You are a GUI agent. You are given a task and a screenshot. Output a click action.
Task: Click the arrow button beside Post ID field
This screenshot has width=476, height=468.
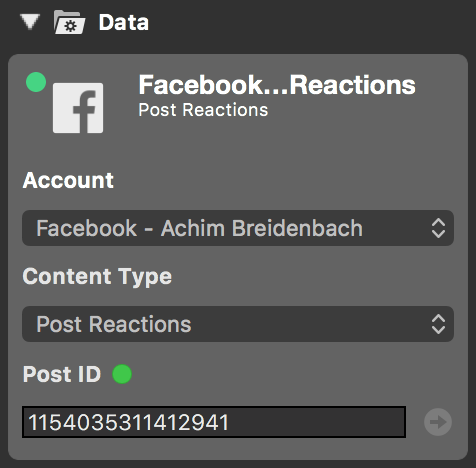tap(438, 422)
